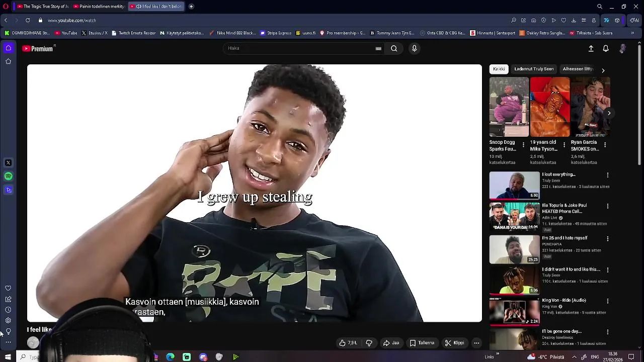The image size is (644, 362).
Task: Open browser downloads icon
Action: 574,20
